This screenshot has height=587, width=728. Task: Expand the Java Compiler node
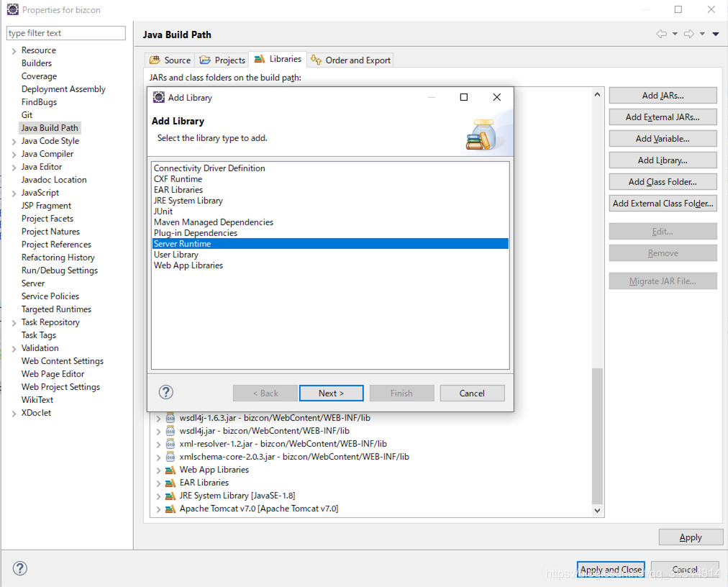click(14, 155)
